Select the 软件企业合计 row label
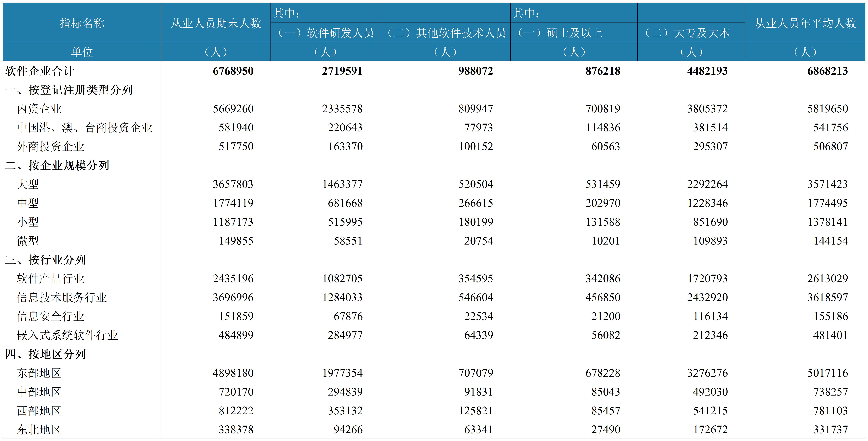 coord(40,71)
